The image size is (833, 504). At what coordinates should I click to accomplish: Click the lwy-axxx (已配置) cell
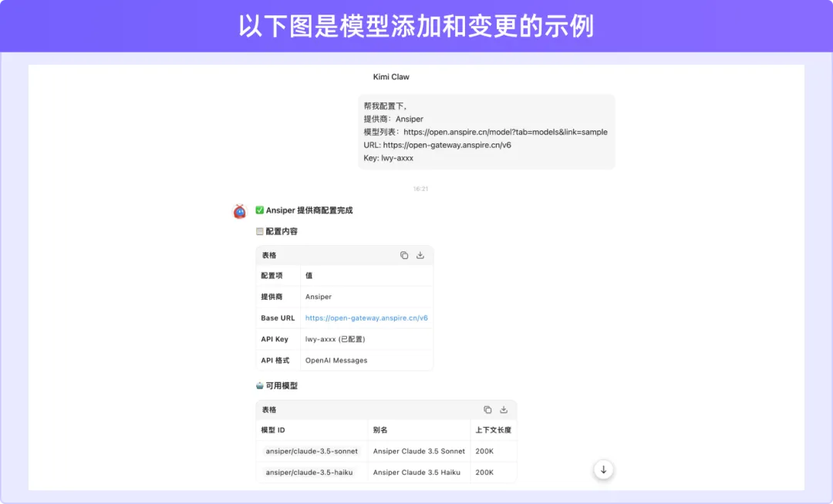click(336, 339)
